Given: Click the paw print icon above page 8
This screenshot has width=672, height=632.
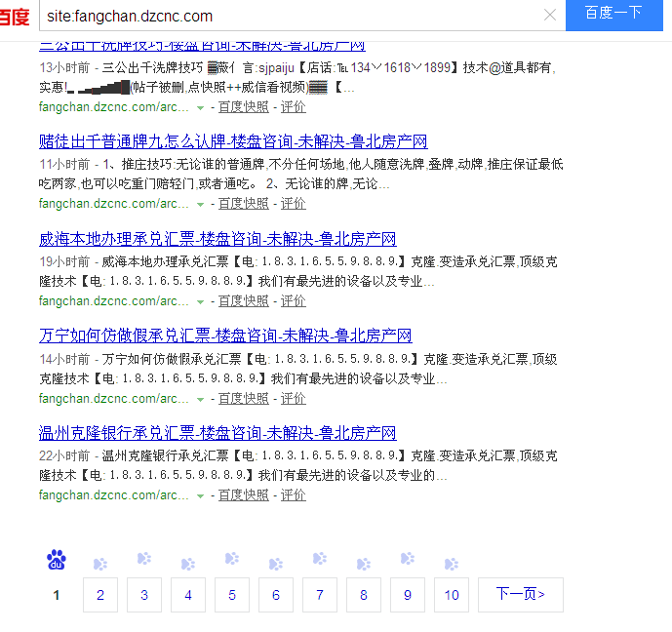Looking at the screenshot, I should [364, 564].
